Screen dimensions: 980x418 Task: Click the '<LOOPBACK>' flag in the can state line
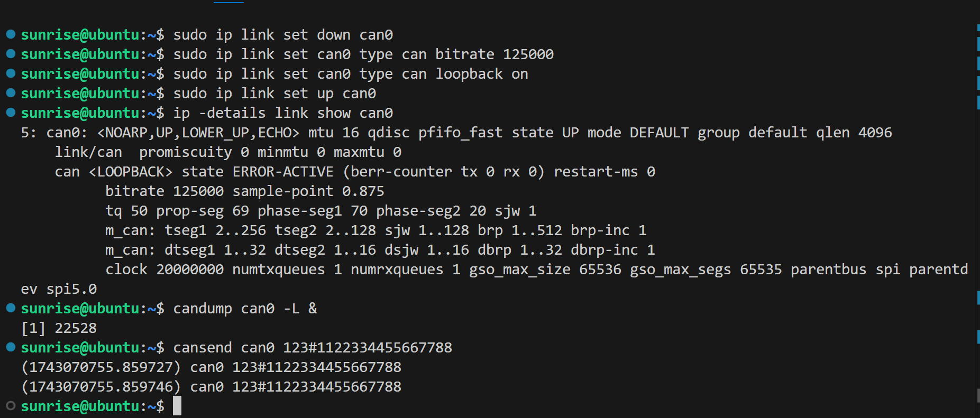pyautogui.click(x=131, y=172)
